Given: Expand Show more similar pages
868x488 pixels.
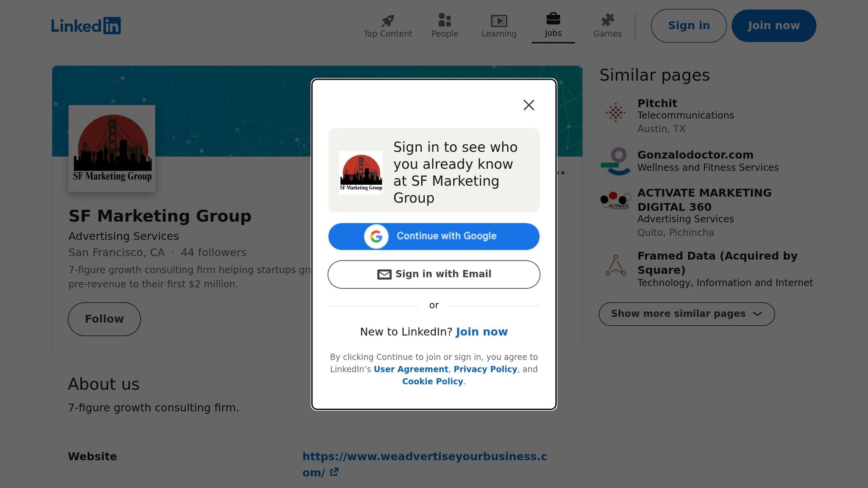Looking at the screenshot, I should point(687,314).
